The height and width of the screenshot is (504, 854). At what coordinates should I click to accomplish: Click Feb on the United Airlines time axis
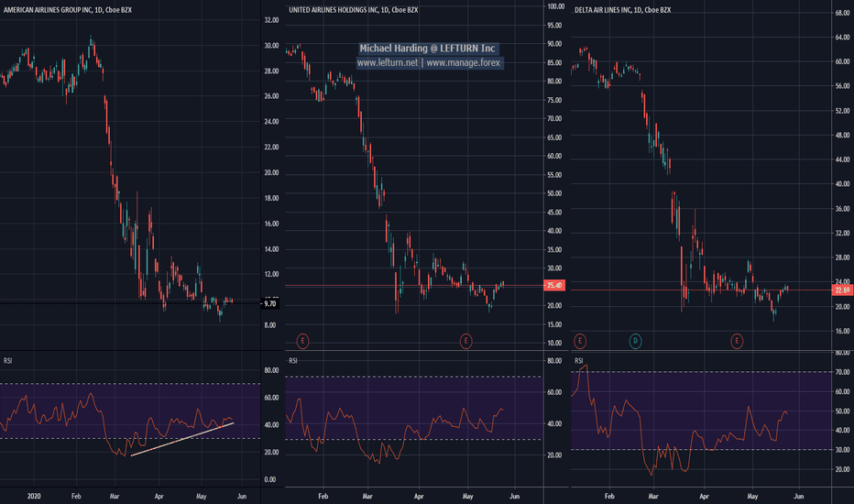[323, 497]
